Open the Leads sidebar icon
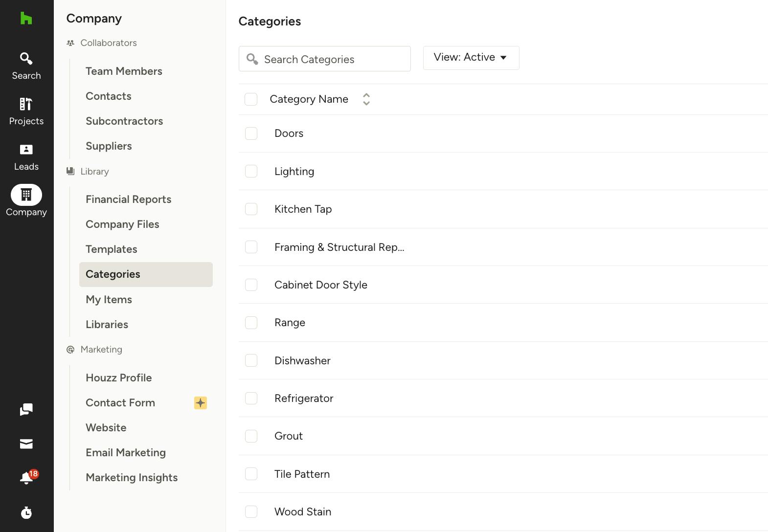 coord(26,157)
